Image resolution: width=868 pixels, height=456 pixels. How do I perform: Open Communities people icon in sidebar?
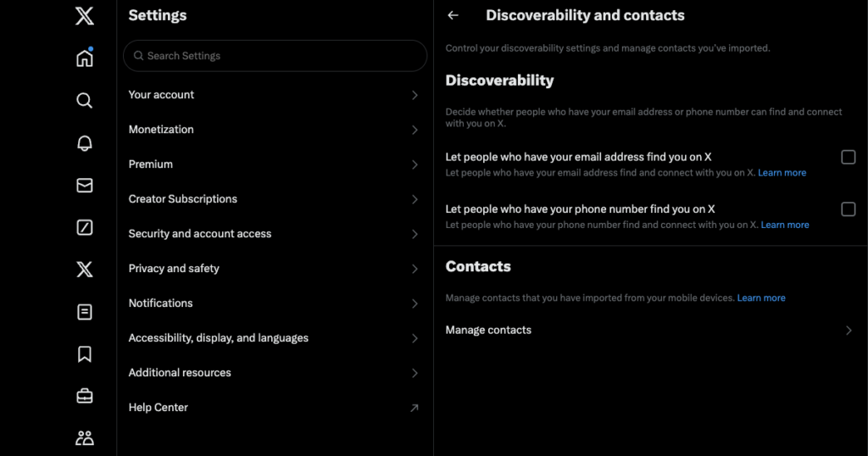(x=85, y=438)
